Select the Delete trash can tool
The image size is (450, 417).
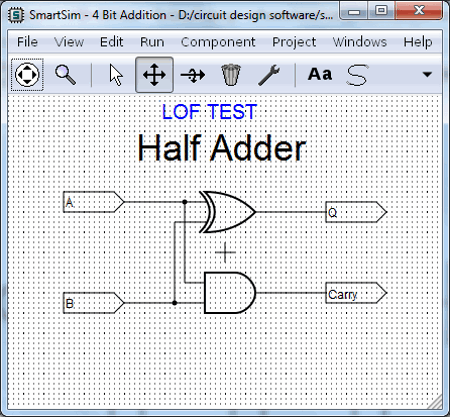click(231, 75)
